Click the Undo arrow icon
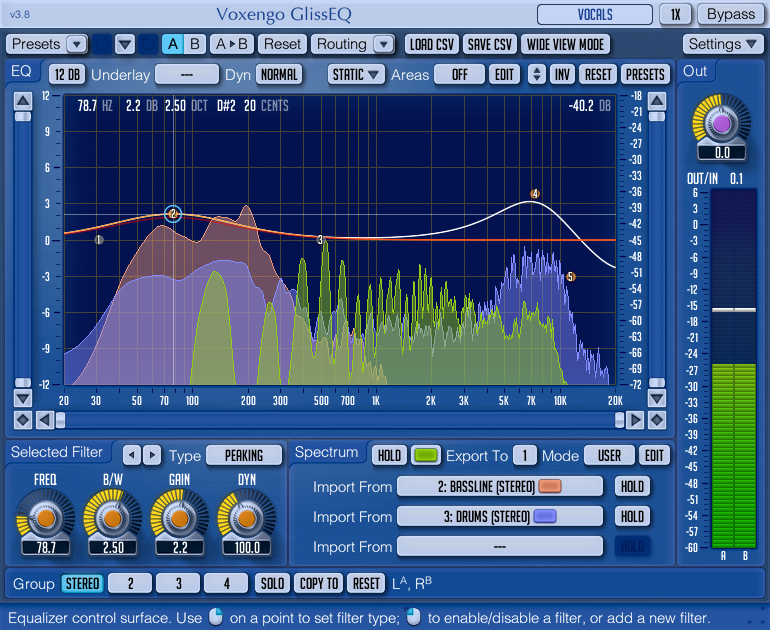Image resolution: width=770 pixels, height=630 pixels. coord(103,44)
